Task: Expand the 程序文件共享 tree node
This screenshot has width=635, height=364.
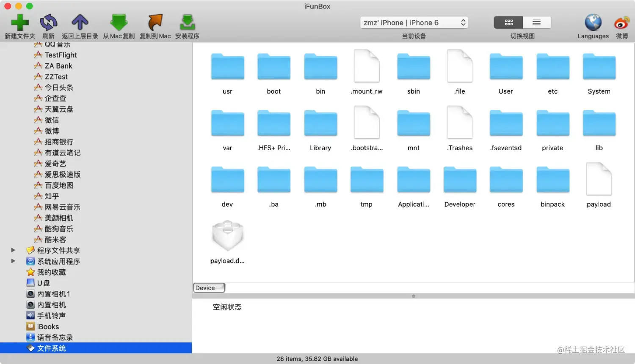Action: (x=13, y=250)
